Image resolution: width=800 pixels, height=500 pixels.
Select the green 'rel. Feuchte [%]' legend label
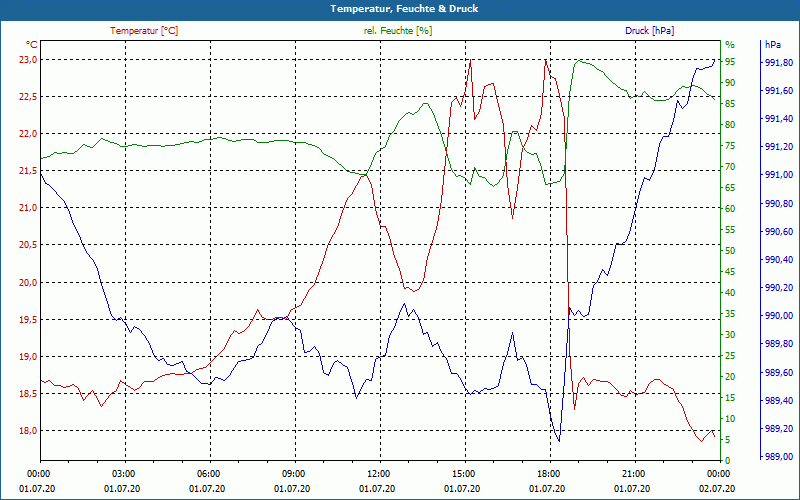pyautogui.click(x=397, y=31)
